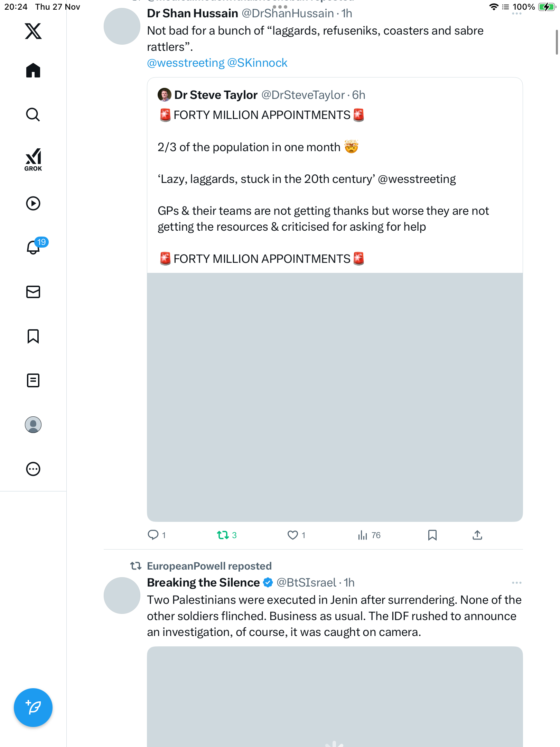
Task: Open more options on Breaking the Silence post
Action: point(516,583)
